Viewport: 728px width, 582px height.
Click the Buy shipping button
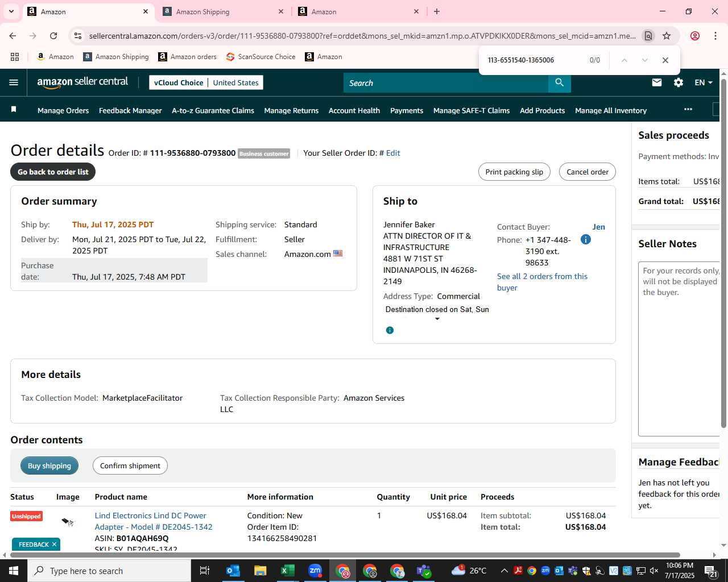49,465
